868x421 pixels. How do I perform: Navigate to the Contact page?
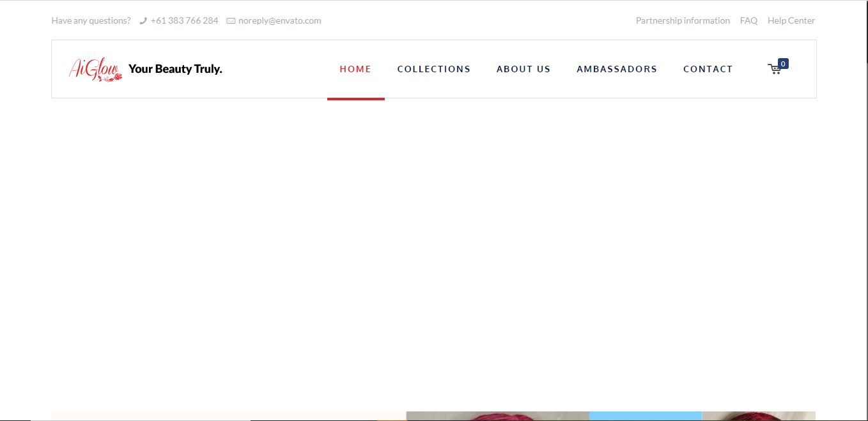(x=708, y=69)
